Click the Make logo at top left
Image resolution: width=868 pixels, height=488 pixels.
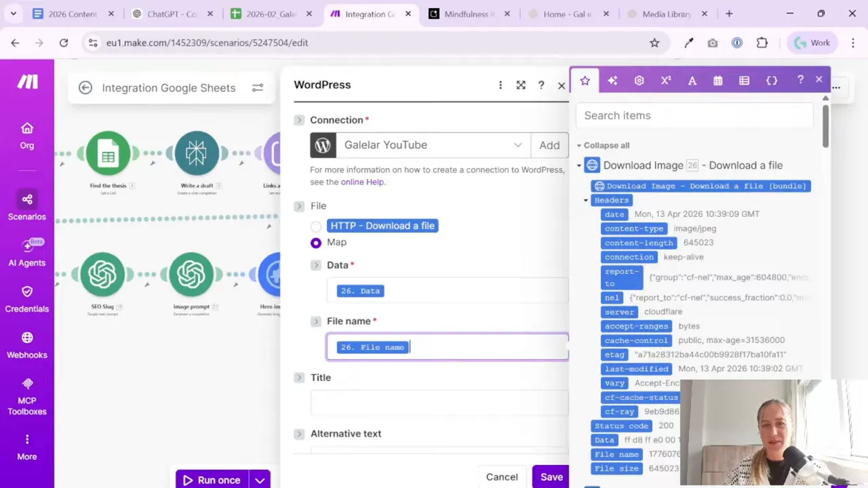27,82
